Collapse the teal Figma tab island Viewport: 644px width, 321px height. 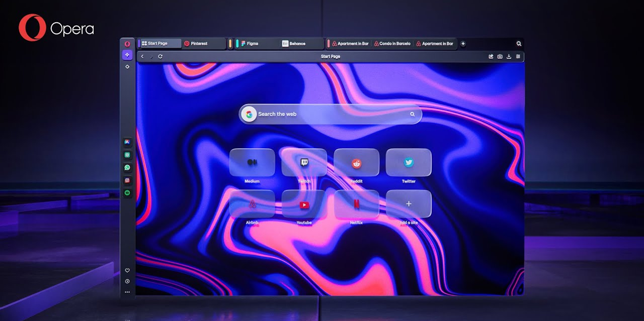click(237, 44)
